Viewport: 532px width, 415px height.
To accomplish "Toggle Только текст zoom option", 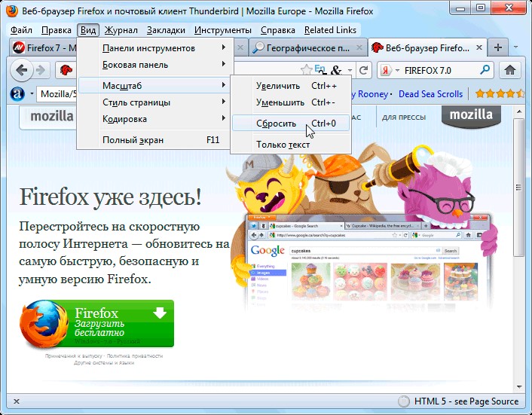I will tap(291, 145).
